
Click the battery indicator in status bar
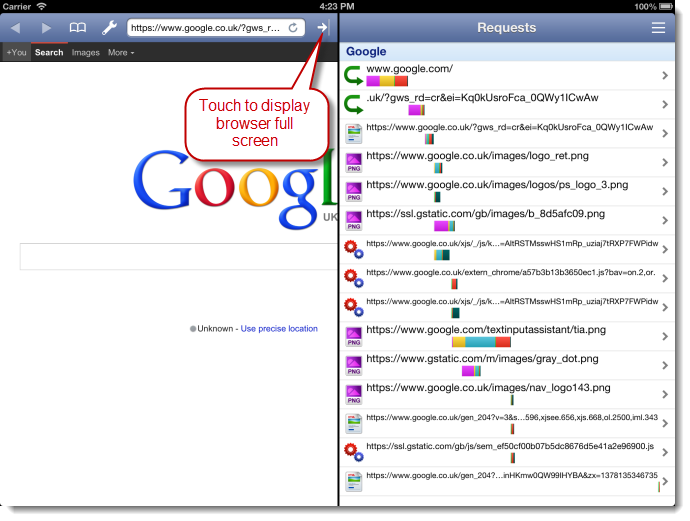click(666, 6)
